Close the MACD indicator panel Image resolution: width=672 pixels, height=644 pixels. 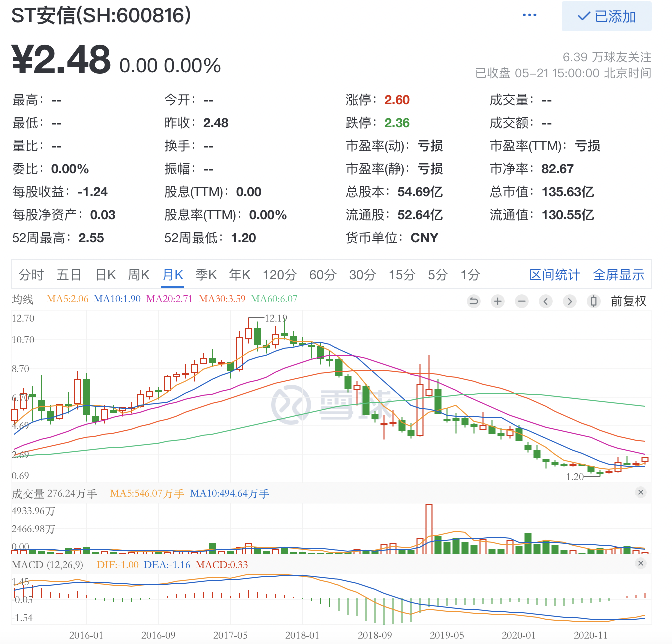[x=641, y=563]
